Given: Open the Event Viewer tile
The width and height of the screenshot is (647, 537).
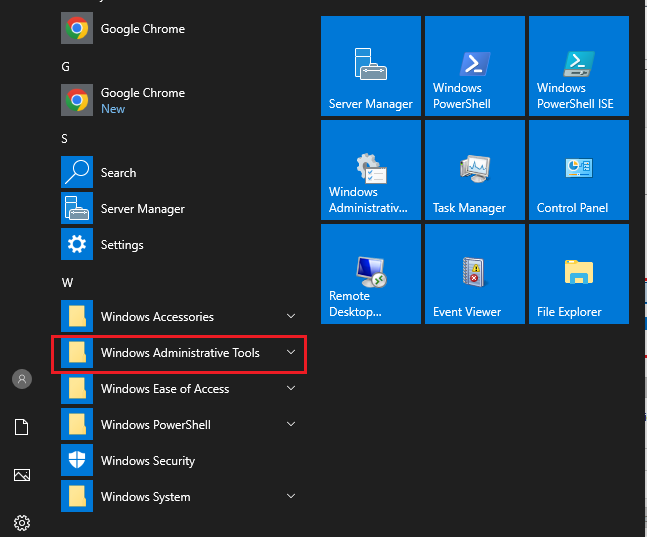Looking at the screenshot, I should pos(475,274).
